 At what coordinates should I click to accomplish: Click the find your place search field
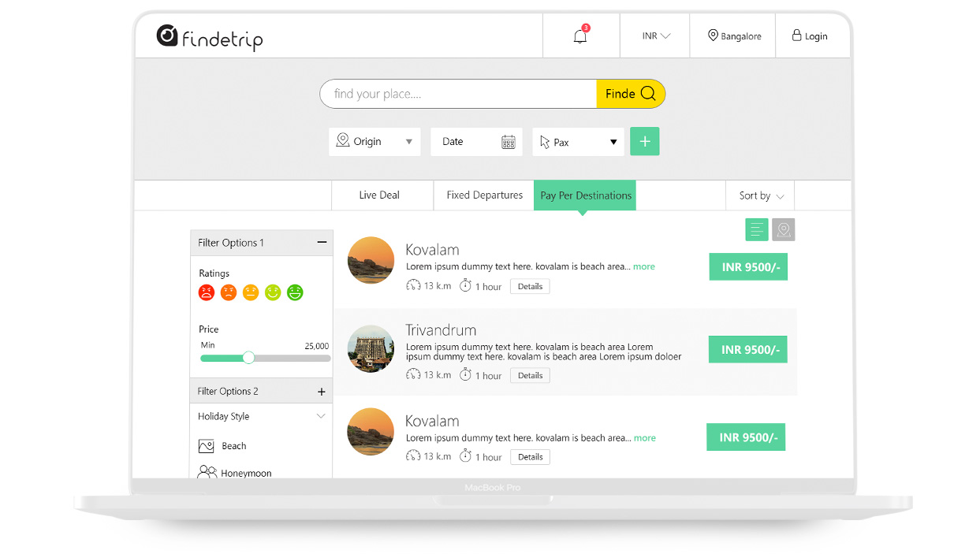tap(457, 94)
